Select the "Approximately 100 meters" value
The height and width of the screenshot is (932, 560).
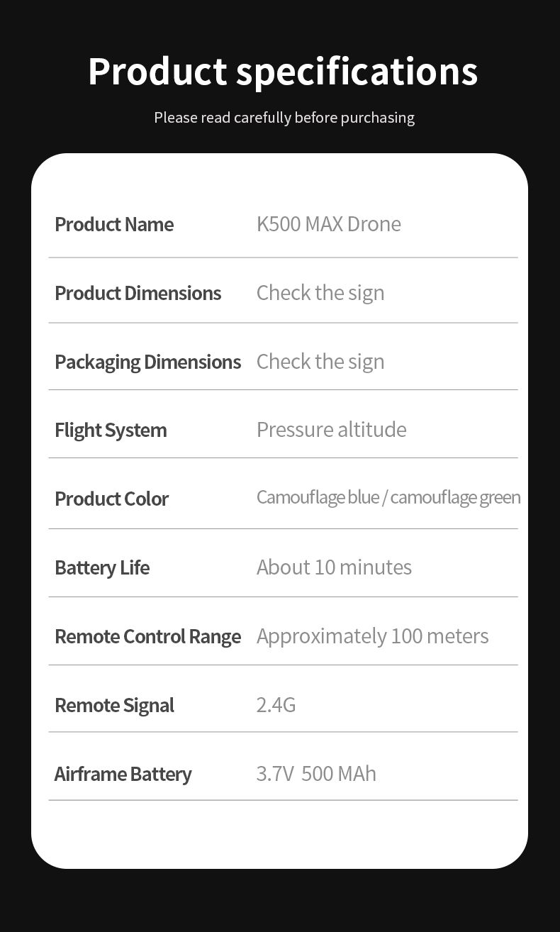pyautogui.click(x=372, y=636)
